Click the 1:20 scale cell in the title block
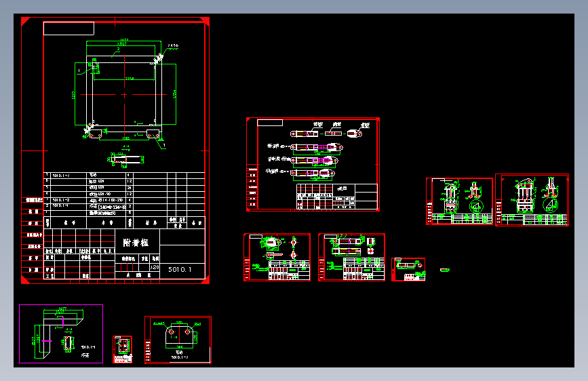Viewport: 588px width, 381px height. (155, 267)
